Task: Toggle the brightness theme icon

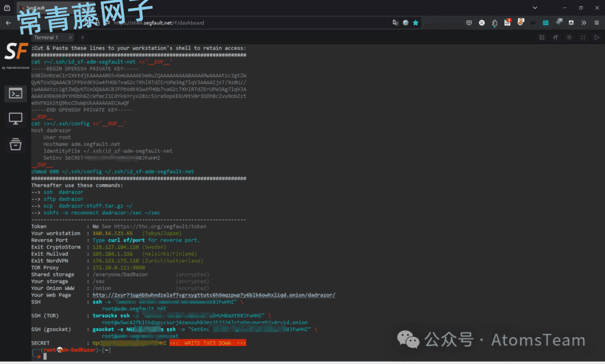Action: click(x=569, y=38)
